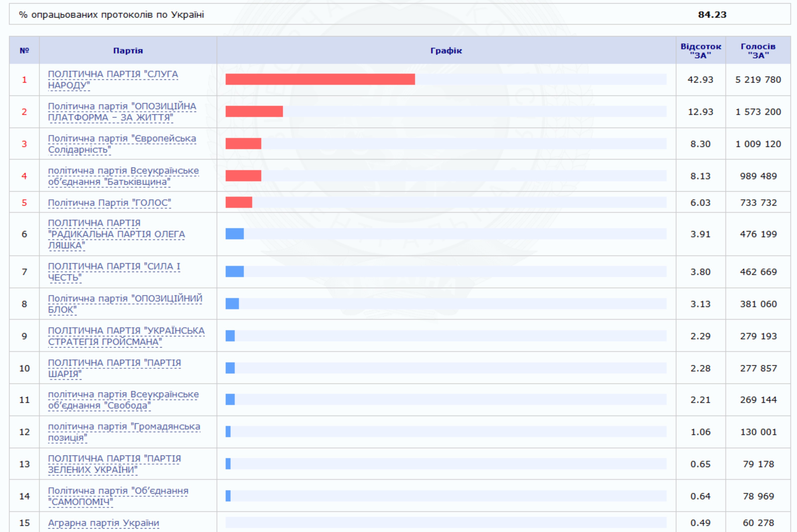Click the percentage value 42.93

pyautogui.click(x=701, y=80)
